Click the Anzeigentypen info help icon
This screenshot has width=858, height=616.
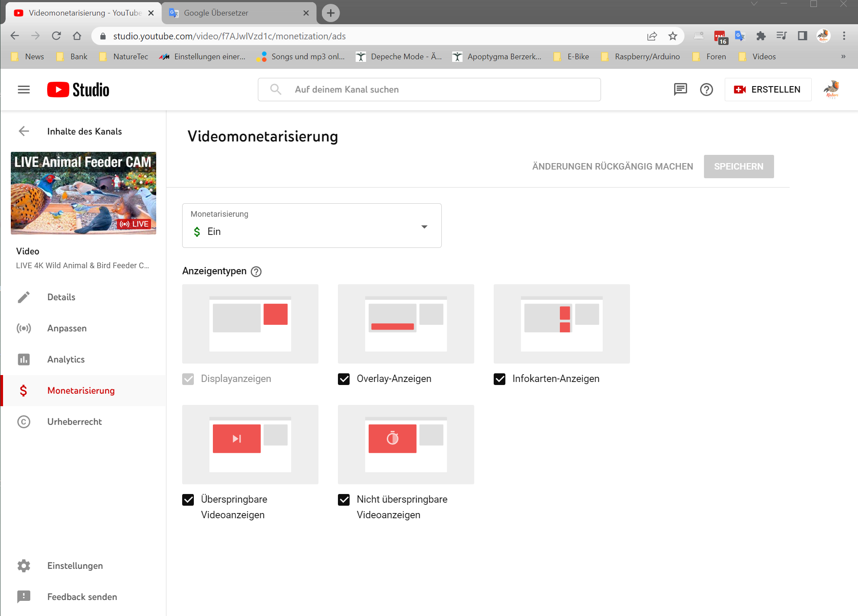pos(256,272)
